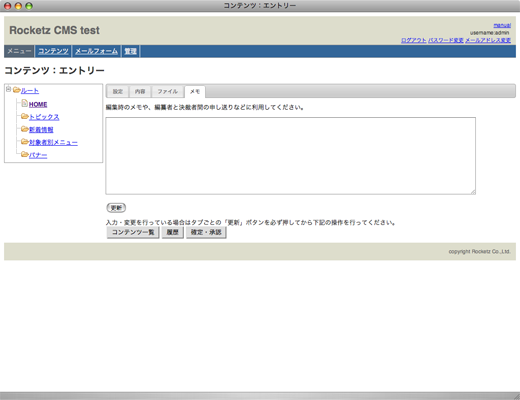Collapse the ルート tree node
The height and width of the screenshot is (400, 520).
(x=9, y=89)
